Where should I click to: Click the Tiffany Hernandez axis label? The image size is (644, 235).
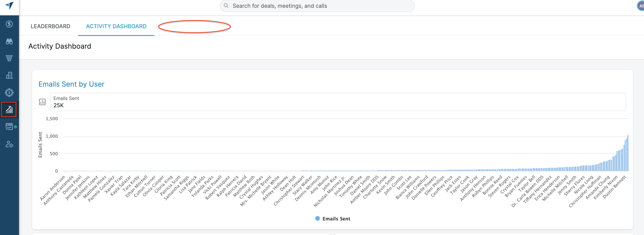tap(537, 190)
